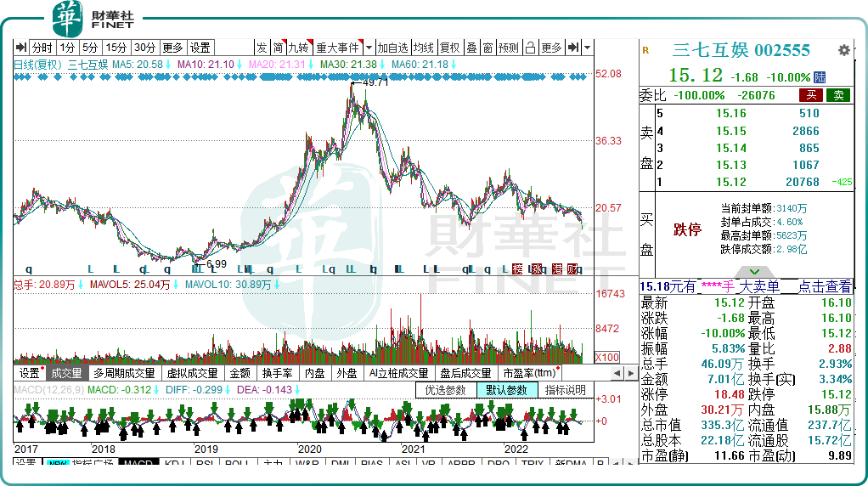This screenshot has width=868, height=503.
Task: Select the 市盈率(ttm) tab
Action: click(x=530, y=373)
